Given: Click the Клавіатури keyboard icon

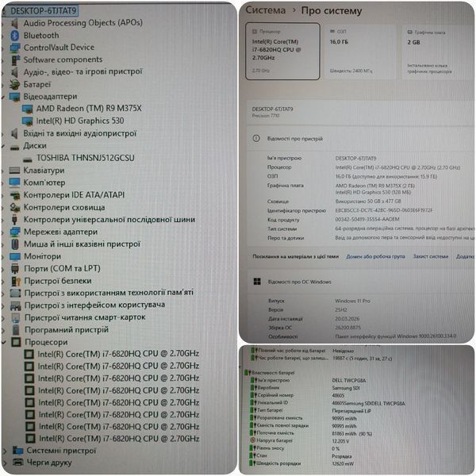Looking at the screenshot, I should click(14, 171).
